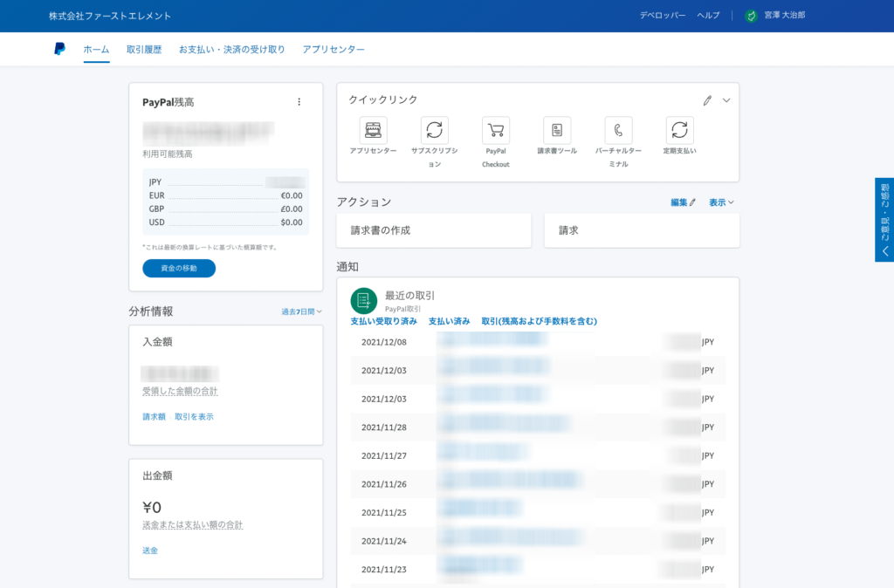Click the 請求 action card
This screenshot has width=894, height=588.
point(642,231)
